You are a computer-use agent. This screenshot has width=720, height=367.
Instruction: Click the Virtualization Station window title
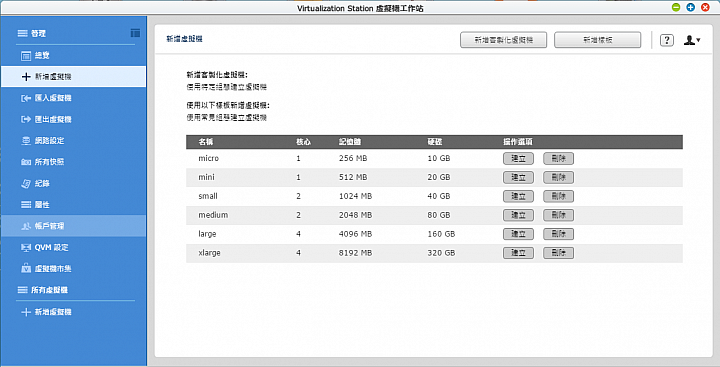coord(360,8)
